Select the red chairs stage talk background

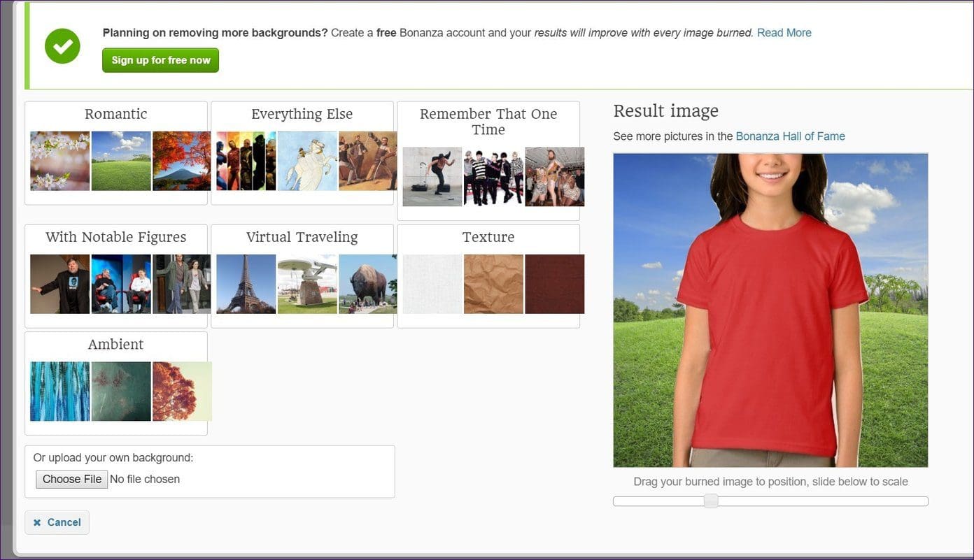121,284
